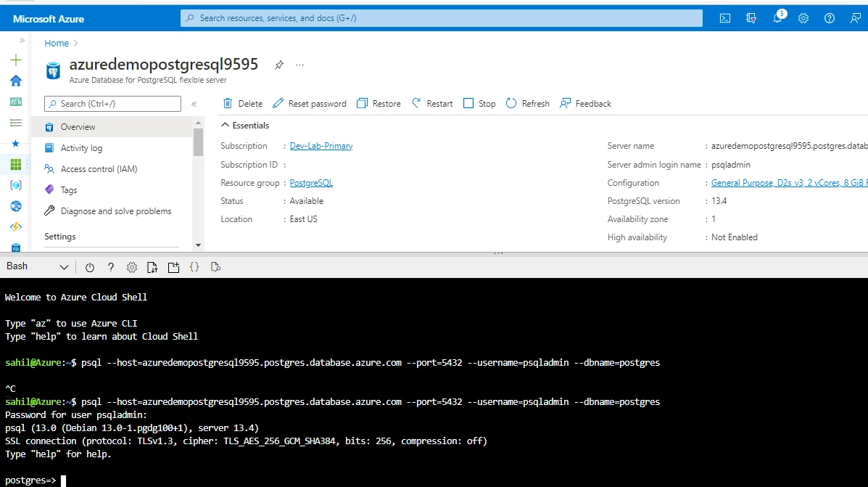The height and width of the screenshot is (487, 868).
Task: Restart the PostgreSQL server
Action: pos(431,103)
